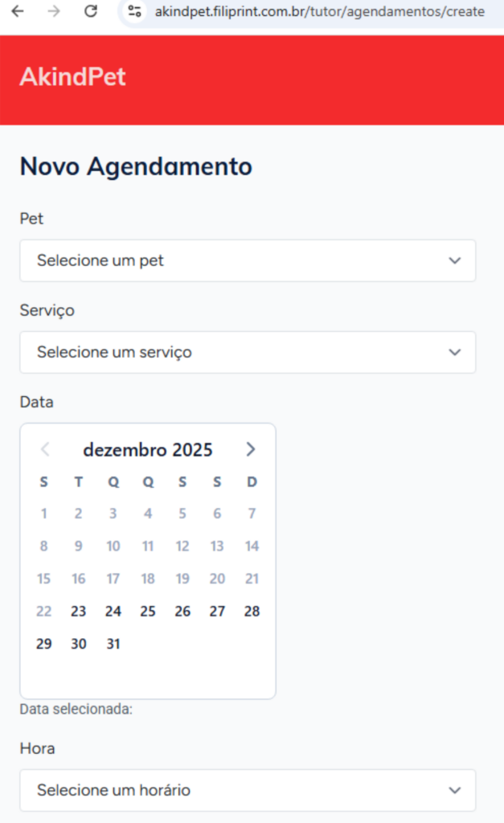Choose December 28 in calendar
The image size is (504, 823).
click(x=252, y=611)
